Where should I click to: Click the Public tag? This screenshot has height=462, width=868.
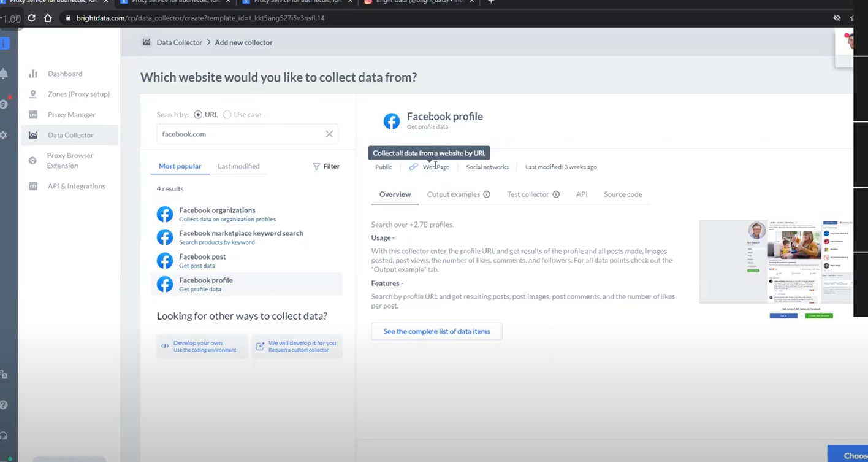384,167
